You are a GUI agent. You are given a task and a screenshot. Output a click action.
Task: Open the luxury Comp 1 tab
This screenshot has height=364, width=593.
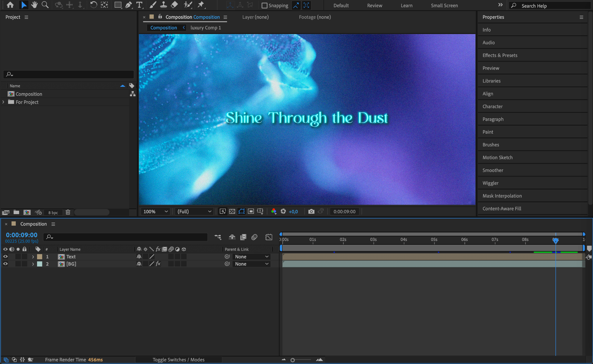[x=206, y=28]
